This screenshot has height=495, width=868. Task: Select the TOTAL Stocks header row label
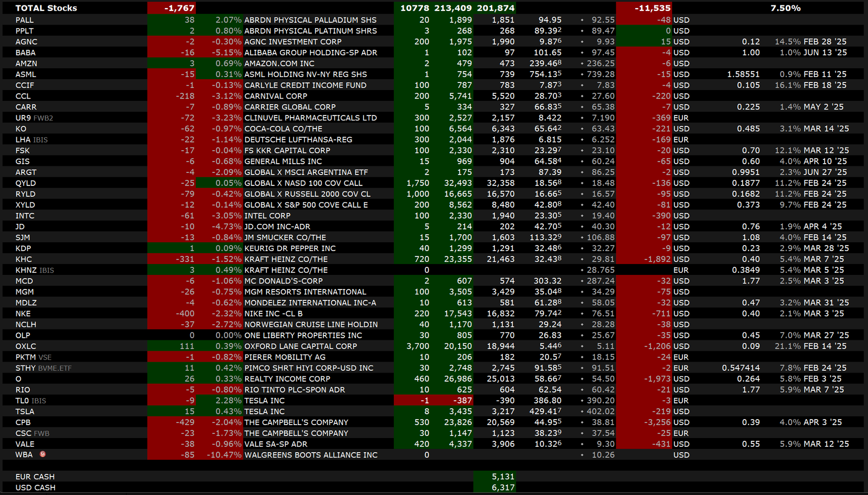tap(46, 8)
